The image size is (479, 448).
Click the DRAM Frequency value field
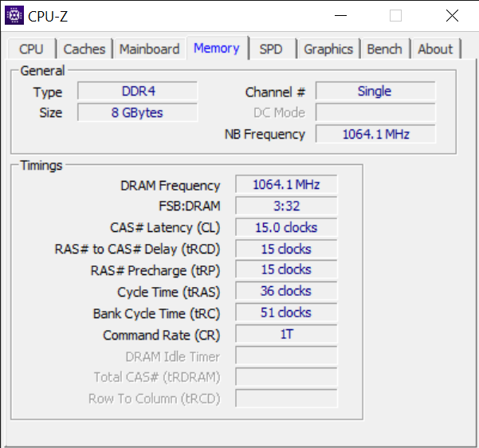point(286,184)
